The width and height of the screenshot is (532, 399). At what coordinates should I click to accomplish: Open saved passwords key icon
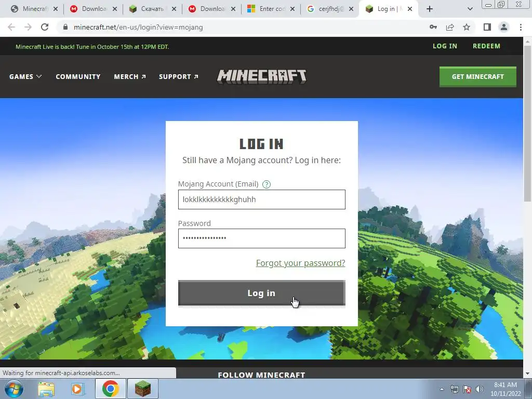pyautogui.click(x=433, y=27)
